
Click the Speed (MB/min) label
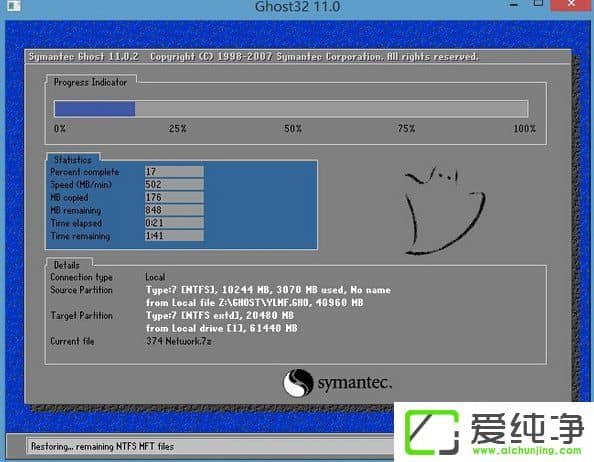tap(81, 185)
